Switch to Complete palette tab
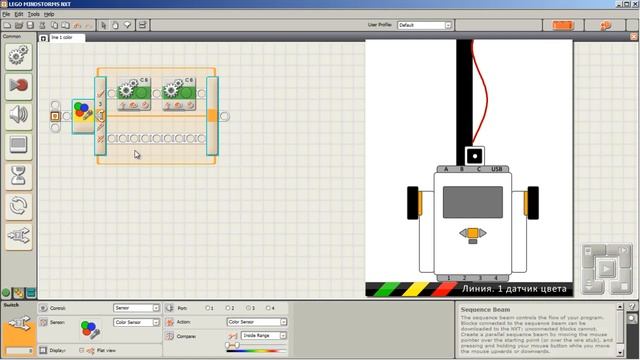This screenshot has height=360, width=640. (18, 293)
